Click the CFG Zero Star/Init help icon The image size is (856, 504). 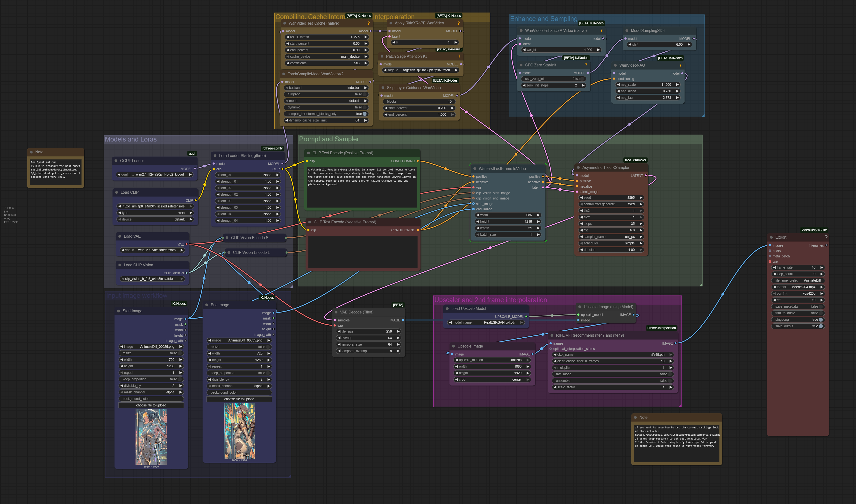point(586,65)
